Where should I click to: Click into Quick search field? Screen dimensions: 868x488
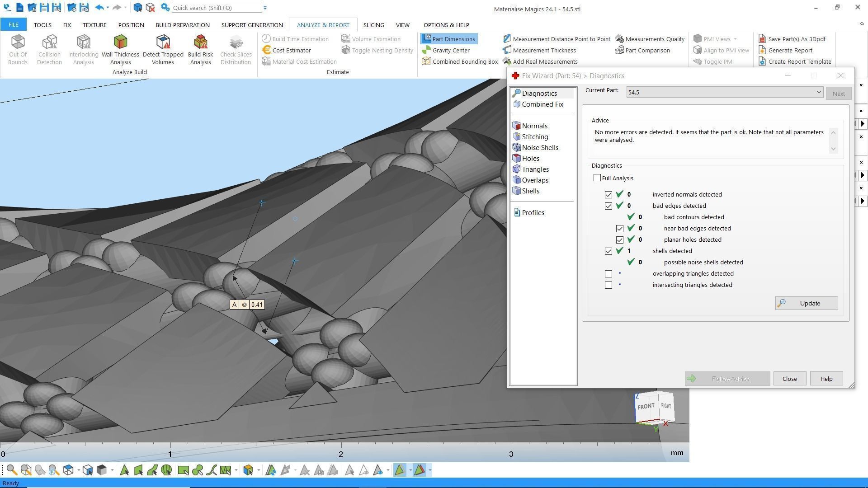click(x=216, y=8)
